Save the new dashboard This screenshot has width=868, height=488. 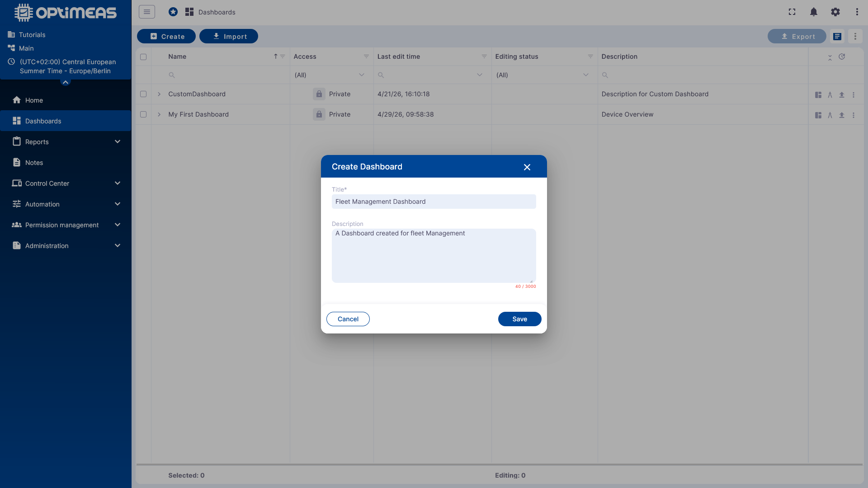(x=520, y=319)
